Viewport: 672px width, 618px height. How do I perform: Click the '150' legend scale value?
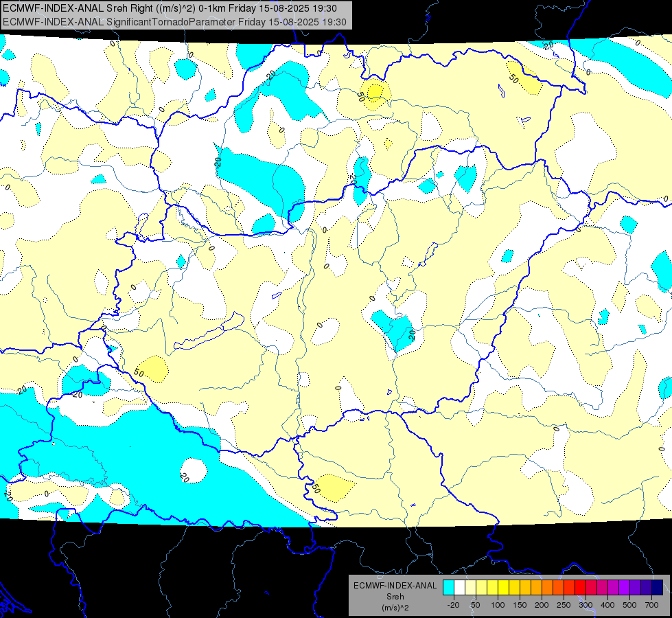point(520,605)
